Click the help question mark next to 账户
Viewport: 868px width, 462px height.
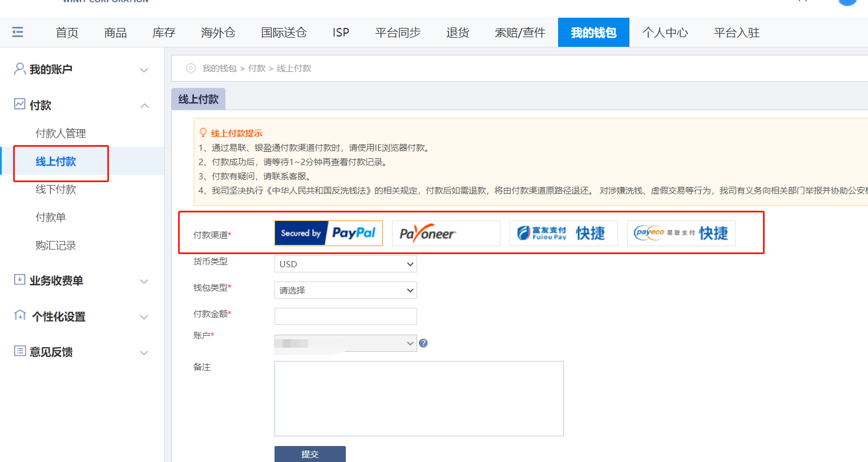(423, 343)
